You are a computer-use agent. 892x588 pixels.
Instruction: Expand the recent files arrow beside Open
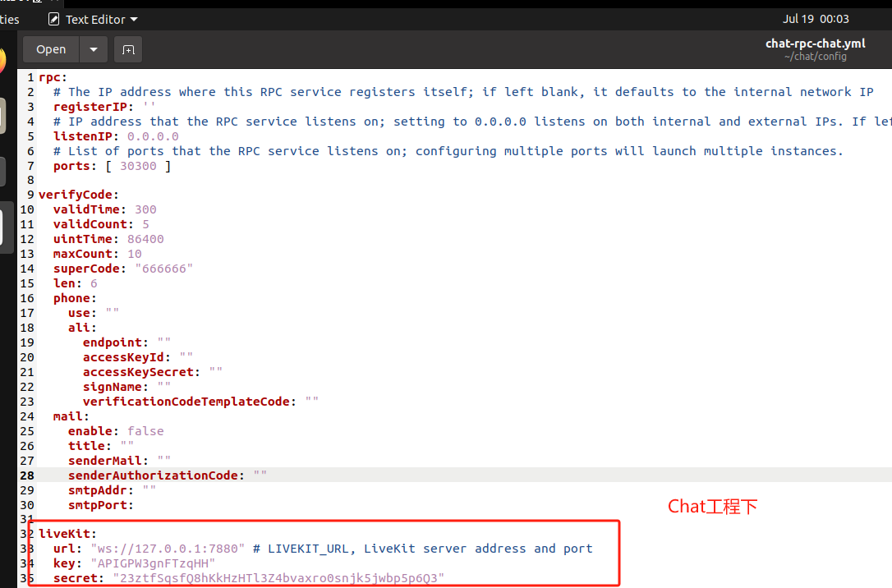click(x=93, y=49)
